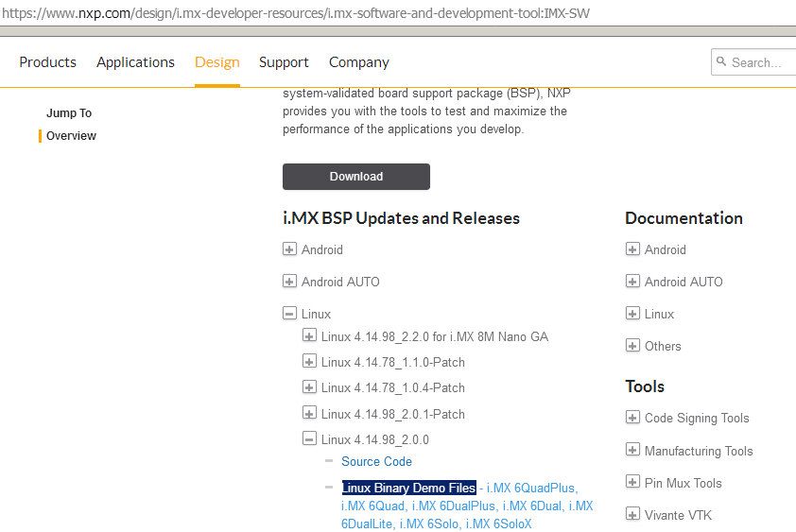Open the Design navigation tab
This screenshot has width=796, height=532.
tap(216, 62)
